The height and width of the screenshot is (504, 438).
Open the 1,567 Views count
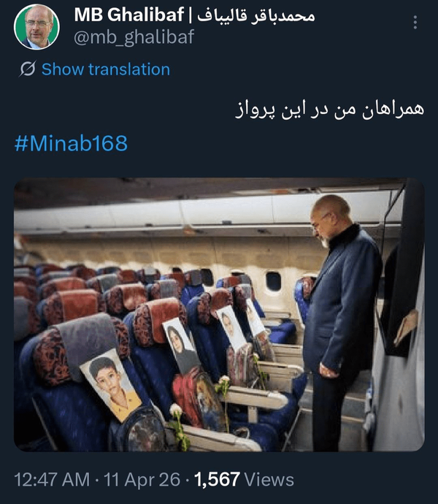245,480
